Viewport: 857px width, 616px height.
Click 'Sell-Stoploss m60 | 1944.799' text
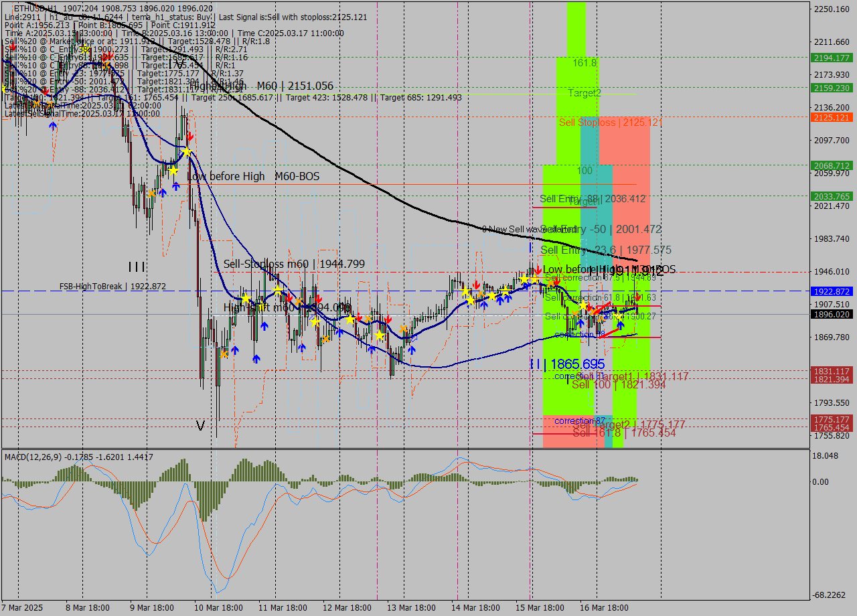click(294, 264)
